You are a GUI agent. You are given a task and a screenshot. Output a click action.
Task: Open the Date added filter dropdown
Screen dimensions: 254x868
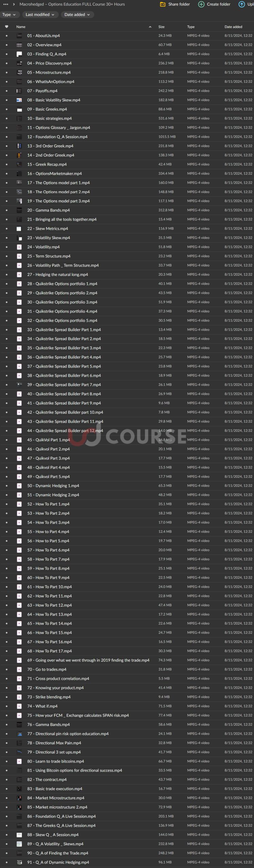click(77, 15)
